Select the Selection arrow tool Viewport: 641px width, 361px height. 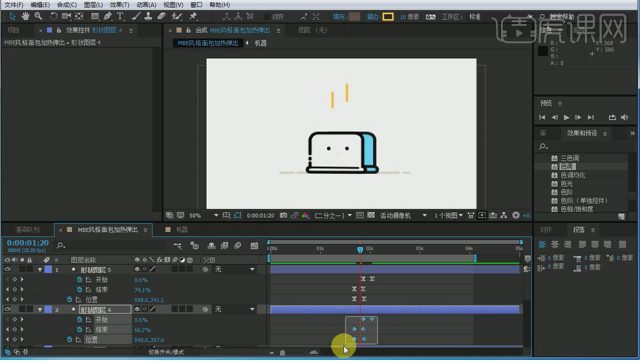pyautogui.click(x=12, y=16)
